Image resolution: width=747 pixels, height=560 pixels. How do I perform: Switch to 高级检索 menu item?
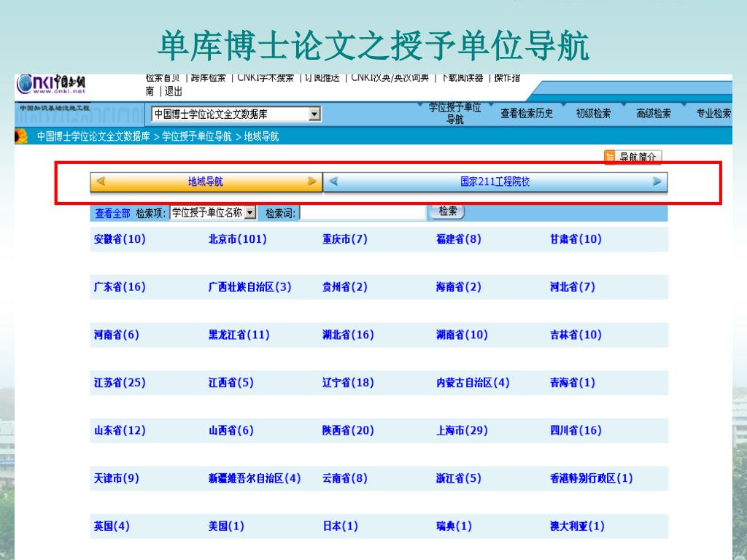[x=654, y=113]
